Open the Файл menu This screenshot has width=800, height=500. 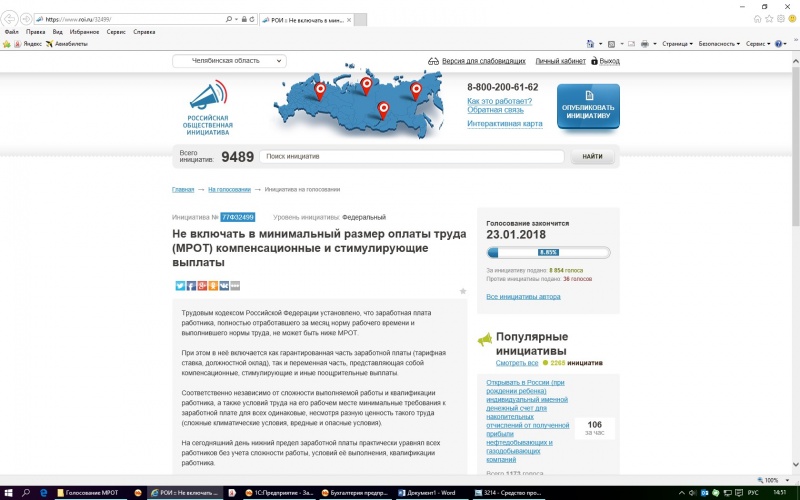[x=11, y=32]
